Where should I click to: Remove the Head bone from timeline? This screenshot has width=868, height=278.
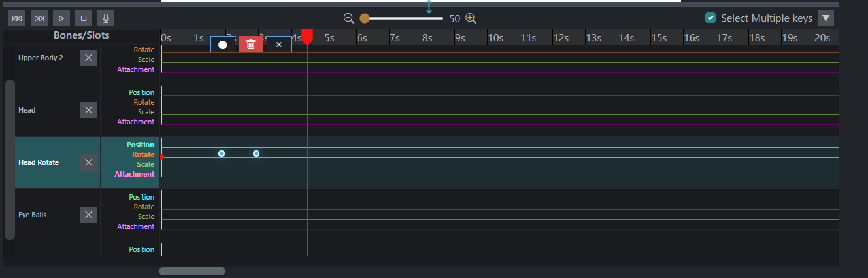point(89,110)
